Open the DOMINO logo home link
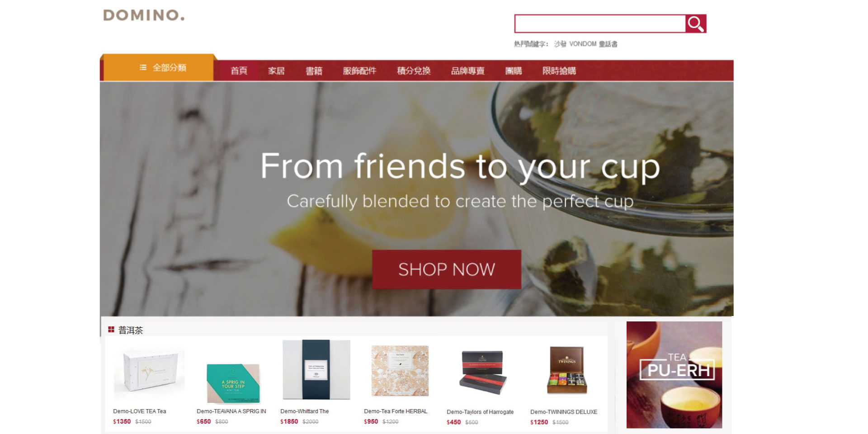868x434 pixels. tap(144, 15)
